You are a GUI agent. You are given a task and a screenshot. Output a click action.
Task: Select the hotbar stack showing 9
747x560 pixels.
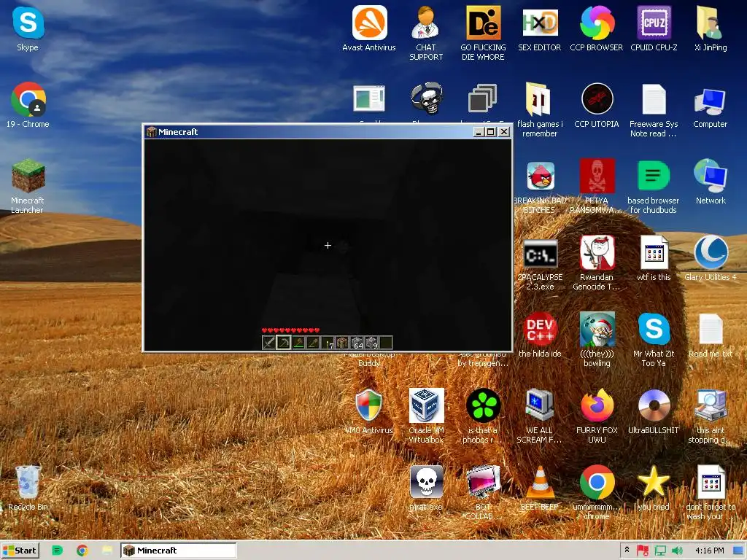point(371,343)
